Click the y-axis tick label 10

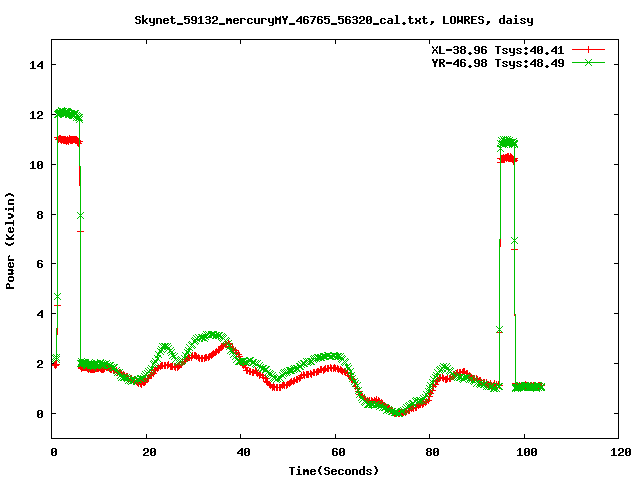point(36,165)
